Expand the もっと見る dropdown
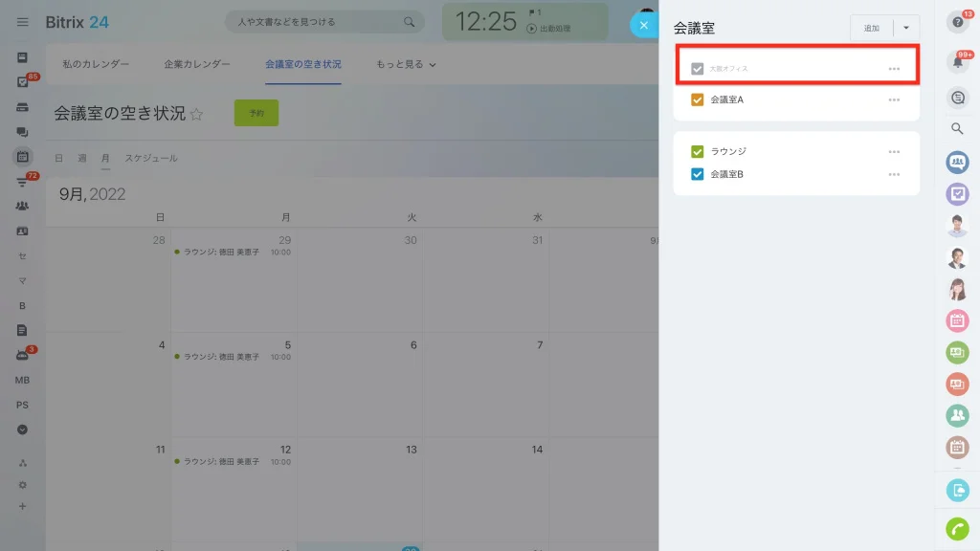 point(406,64)
